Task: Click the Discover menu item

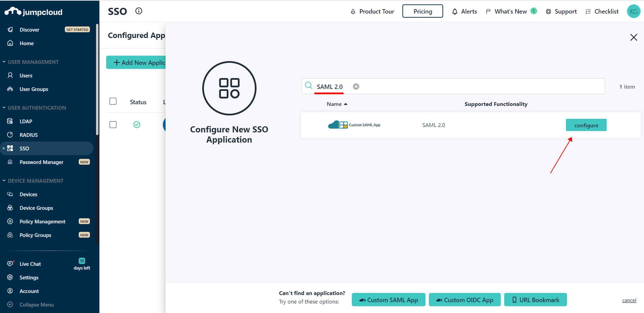Action: pyautogui.click(x=30, y=30)
